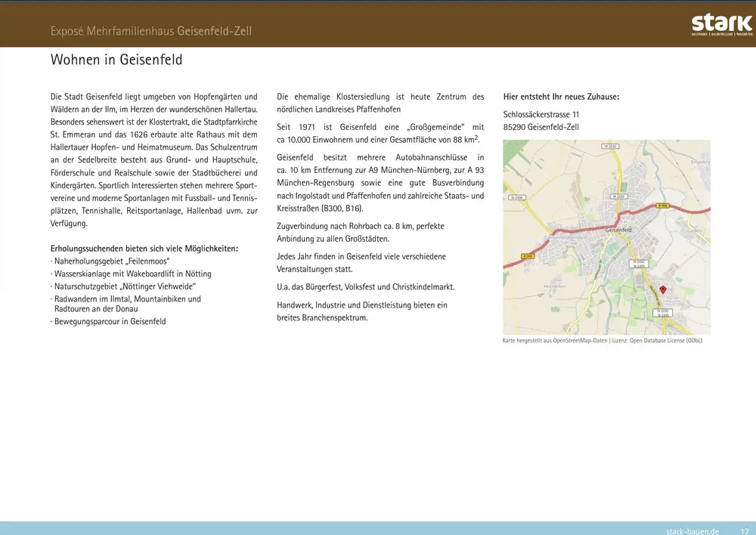Image resolution: width=756 pixels, height=535 pixels.
Task: Click the text 'breites Branchenspektrum.'
Action: tap(322, 317)
